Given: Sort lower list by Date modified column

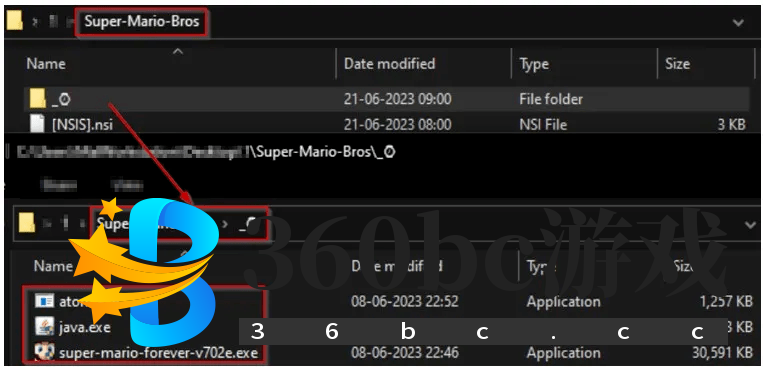Looking at the screenshot, I should [397, 266].
